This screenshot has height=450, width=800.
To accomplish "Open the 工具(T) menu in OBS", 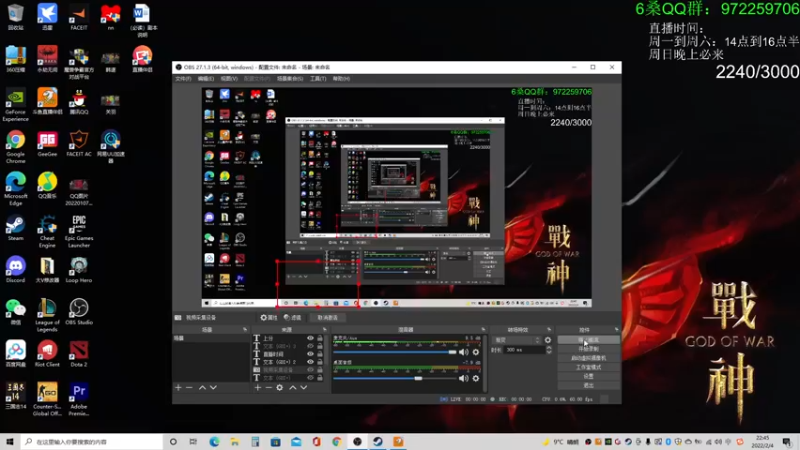I will pyautogui.click(x=318, y=79).
